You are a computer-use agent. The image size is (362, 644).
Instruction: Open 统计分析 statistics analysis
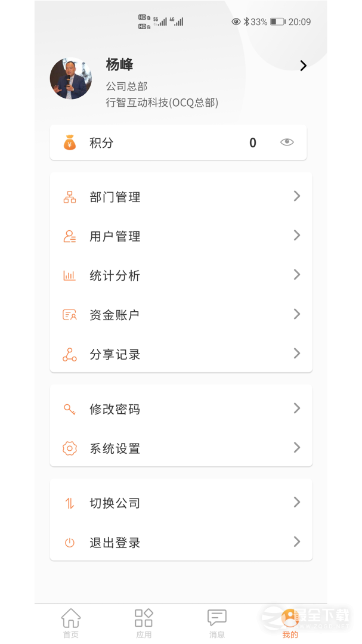pyautogui.click(x=115, y=275)
